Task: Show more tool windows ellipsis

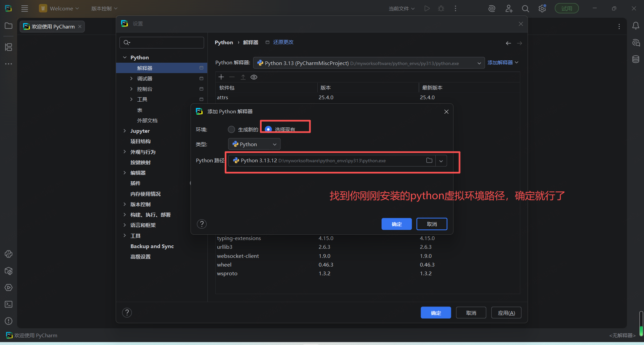Action: [x=9, y=64]
